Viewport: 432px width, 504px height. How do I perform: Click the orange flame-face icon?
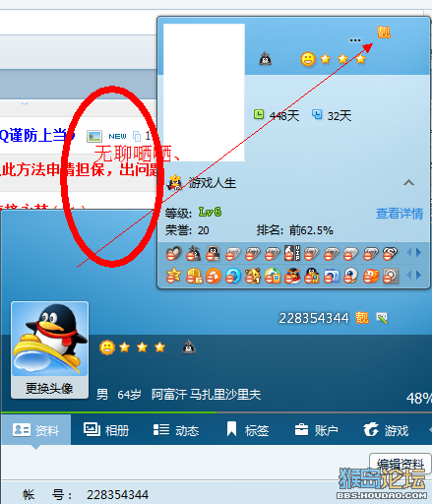tap(371, 276)
